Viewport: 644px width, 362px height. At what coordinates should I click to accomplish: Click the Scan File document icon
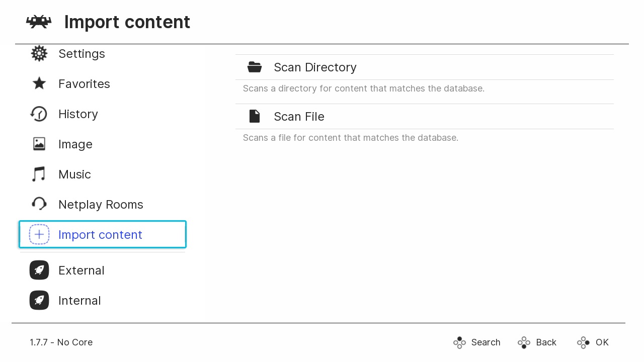pos(255,116)
